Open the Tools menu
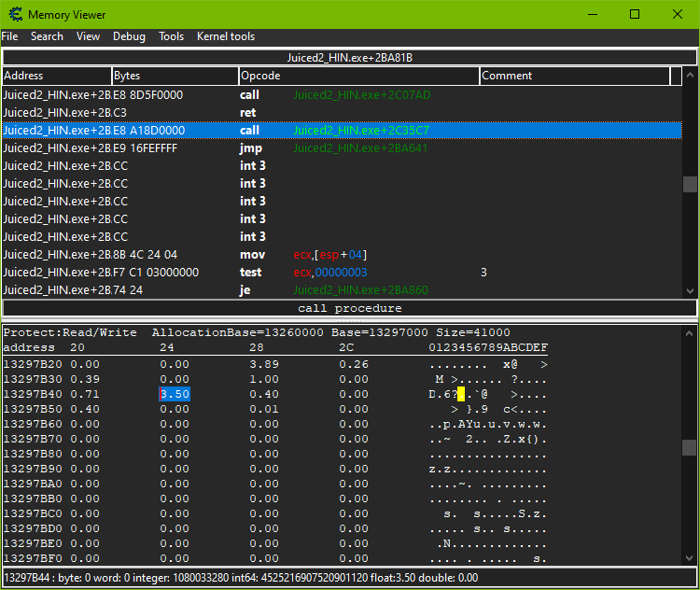700x590 pixels. pyautogui.click(x=171, y=36)
